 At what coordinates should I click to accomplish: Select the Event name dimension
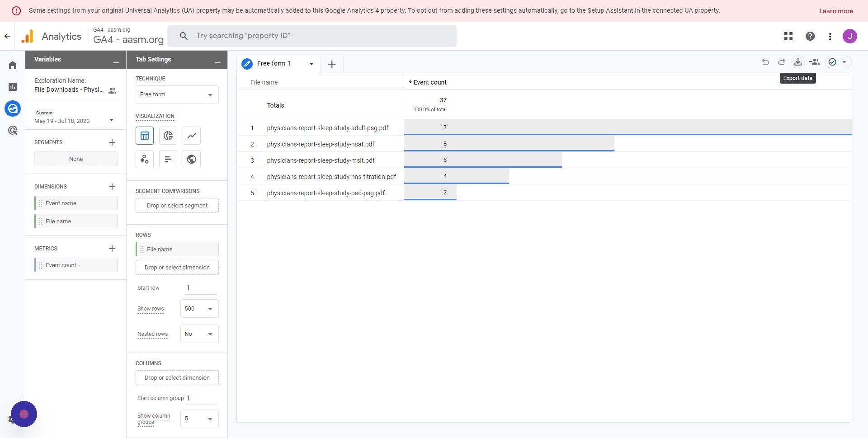click(x=76, y=203)
